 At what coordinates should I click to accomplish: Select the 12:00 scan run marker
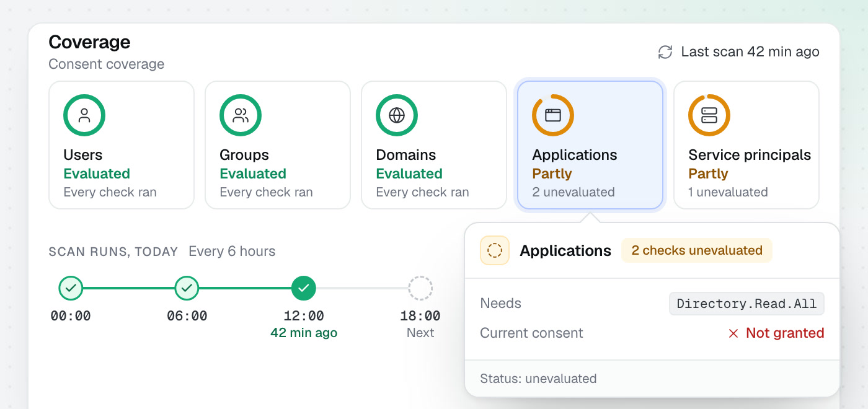(x=304, y=288)
